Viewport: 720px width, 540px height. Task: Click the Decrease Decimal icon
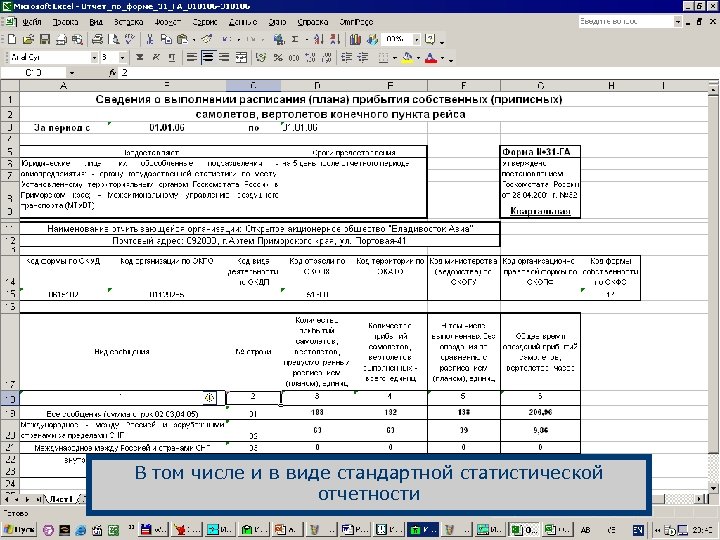coord(326,57)
